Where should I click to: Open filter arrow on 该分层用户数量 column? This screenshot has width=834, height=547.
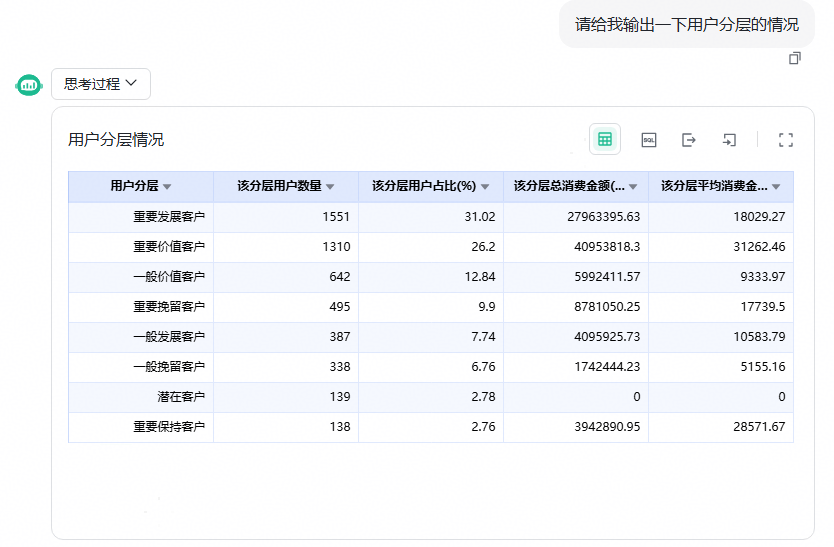[330, 187]
